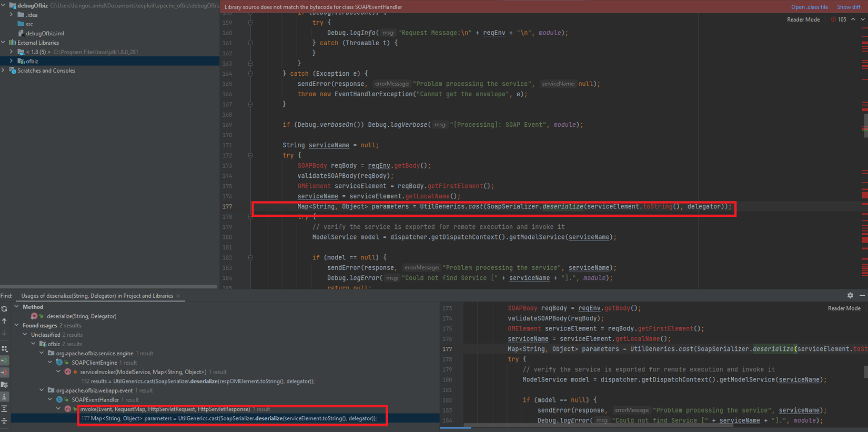Expand the JDK 1.8 library node
The width and height of the screenshot is (868, 432).
point(12,52)
